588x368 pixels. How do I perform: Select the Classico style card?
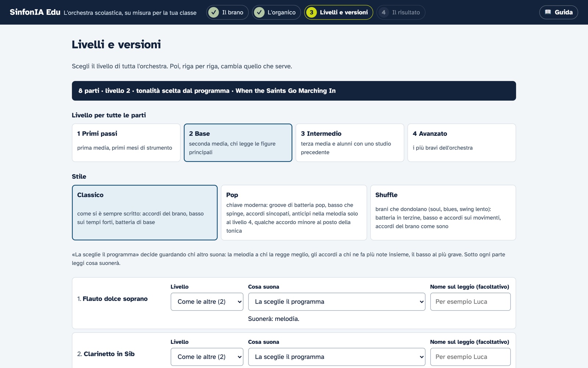[145, 212]
